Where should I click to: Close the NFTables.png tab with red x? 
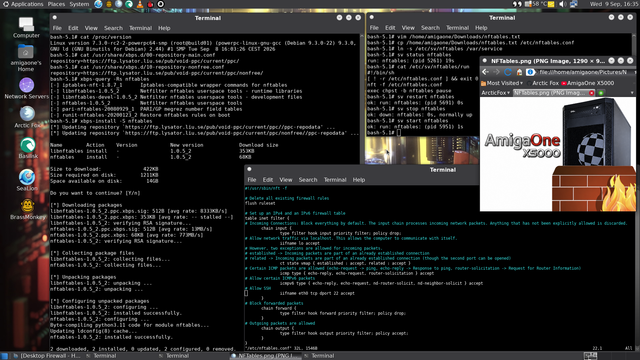591,93
